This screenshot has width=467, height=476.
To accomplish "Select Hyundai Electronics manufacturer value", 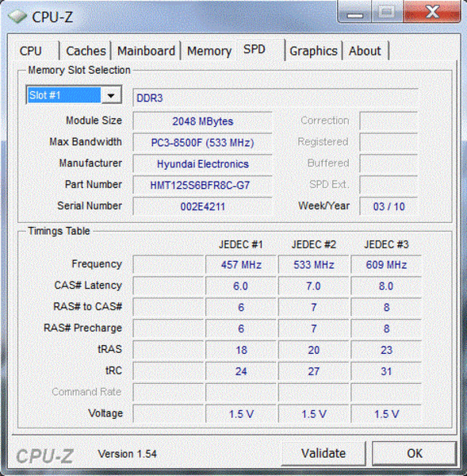I will [x=202, y=164].
